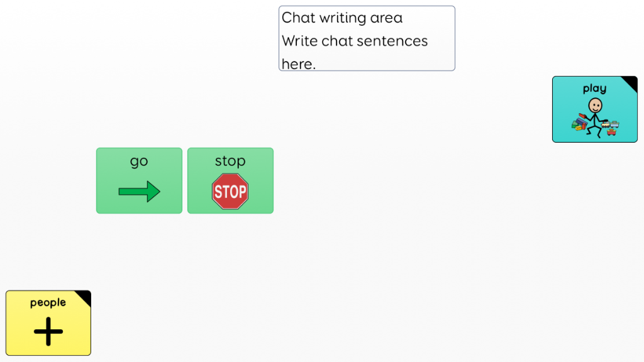Choose the go cell
Viewport: 644px width, 362px height.
pyautogui.click(x=139, y=180)
